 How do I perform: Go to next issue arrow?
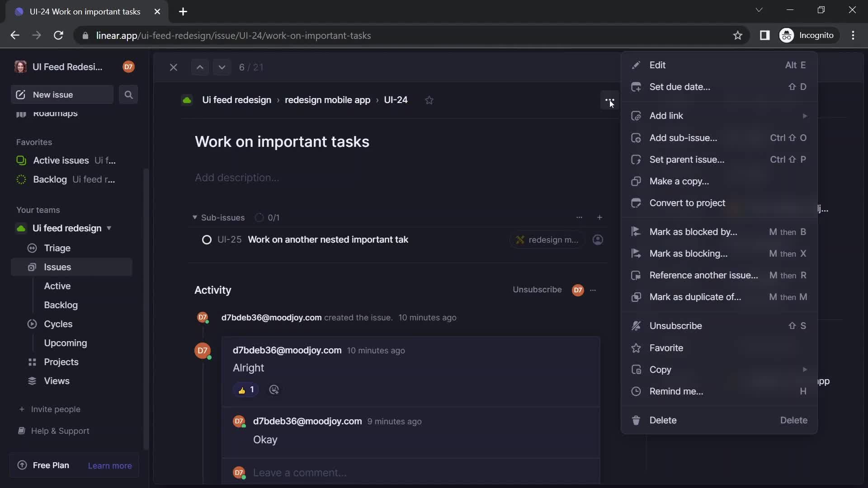click(x=222, y=67)
